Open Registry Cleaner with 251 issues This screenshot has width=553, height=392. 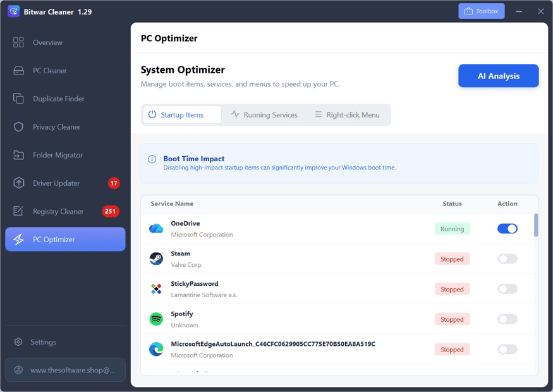coord(65,211)
